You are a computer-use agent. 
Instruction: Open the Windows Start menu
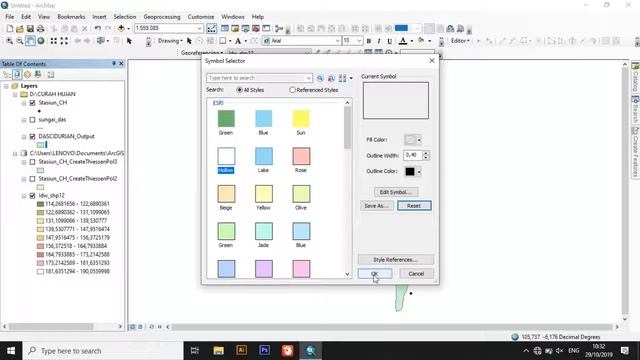(11, 351)
